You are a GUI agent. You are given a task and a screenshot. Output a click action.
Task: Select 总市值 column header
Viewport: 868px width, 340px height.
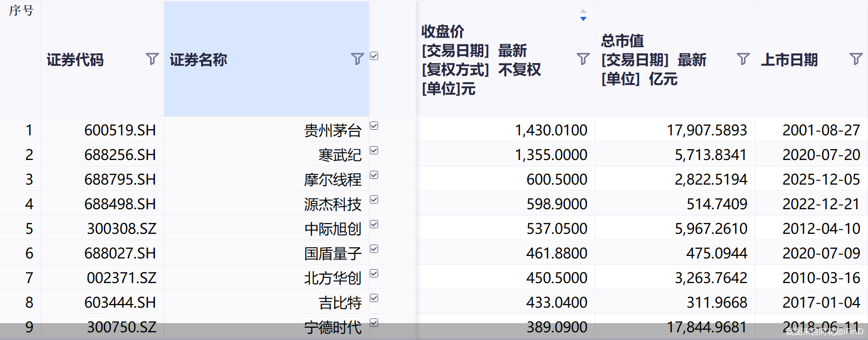click(675, 59)
